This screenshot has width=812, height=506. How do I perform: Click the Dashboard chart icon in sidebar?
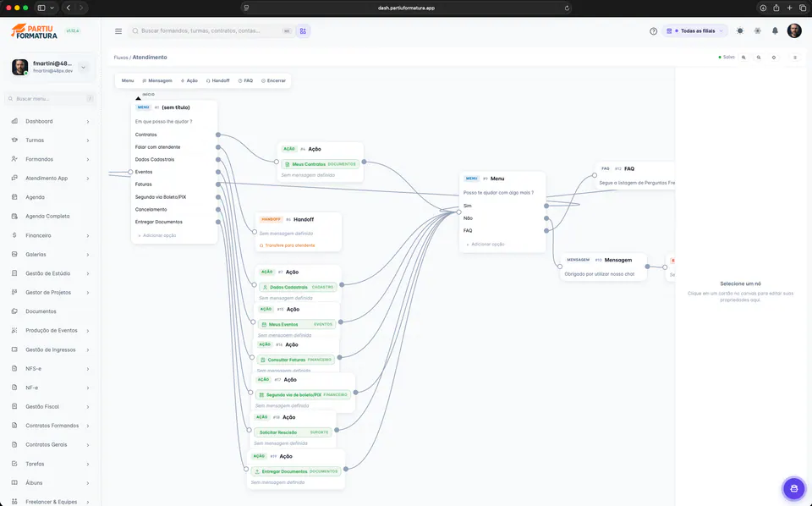click(14, 121)
